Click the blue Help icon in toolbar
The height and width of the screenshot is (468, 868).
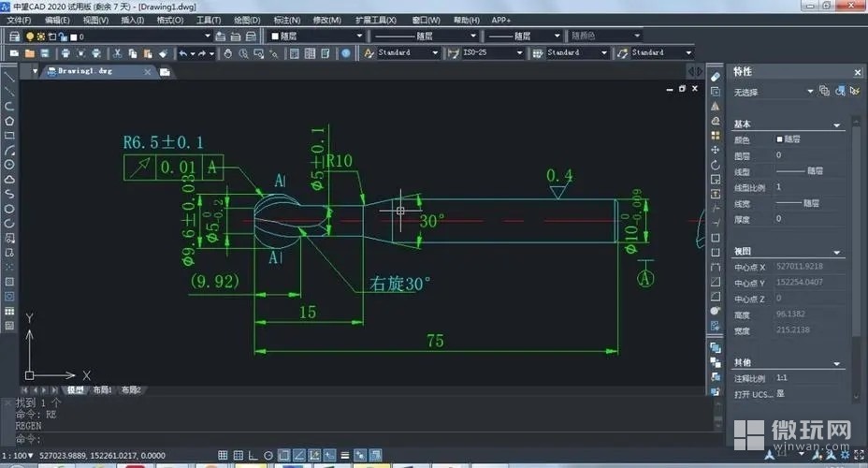(346, 53)
